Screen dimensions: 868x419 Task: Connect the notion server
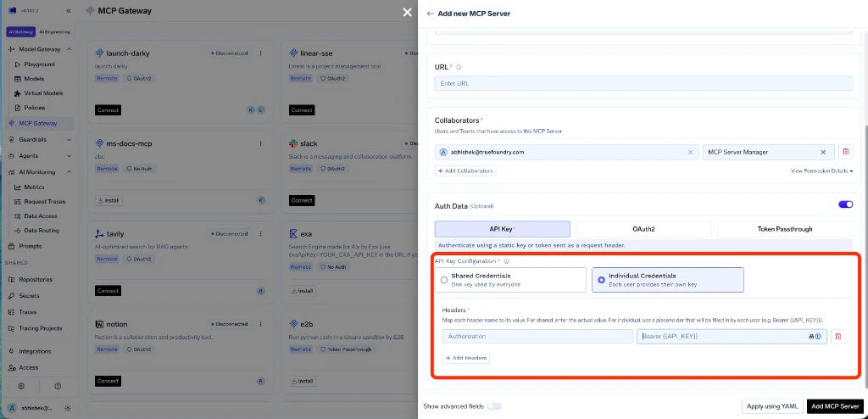[x=108, y=381]
